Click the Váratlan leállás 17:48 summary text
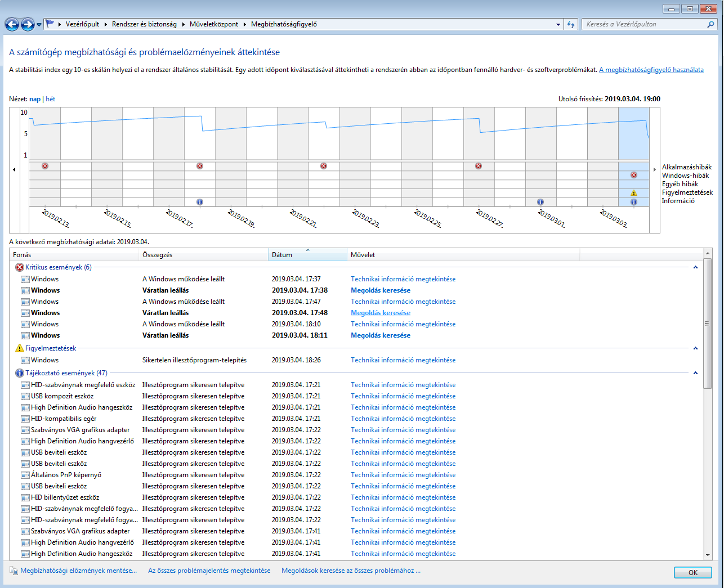This screenshot has height=588, width=724. 166,313
